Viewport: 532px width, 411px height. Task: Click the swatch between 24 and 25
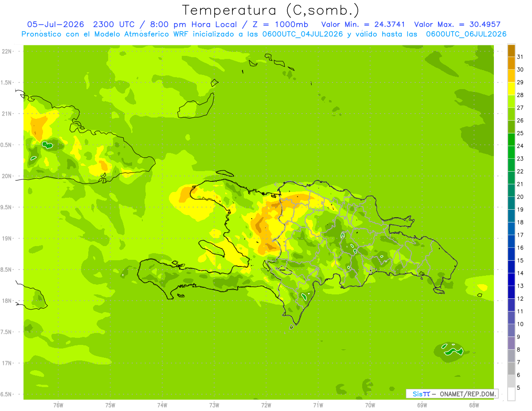click(511, 139)
